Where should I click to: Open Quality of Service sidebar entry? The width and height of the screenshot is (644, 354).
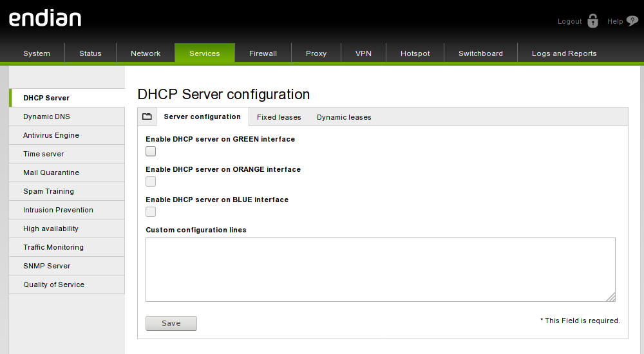coord(67,284)
